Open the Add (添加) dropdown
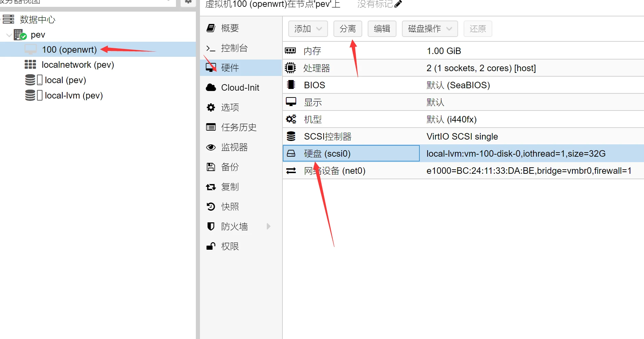This screenshot has width=644, height=339. pos(308,29)
